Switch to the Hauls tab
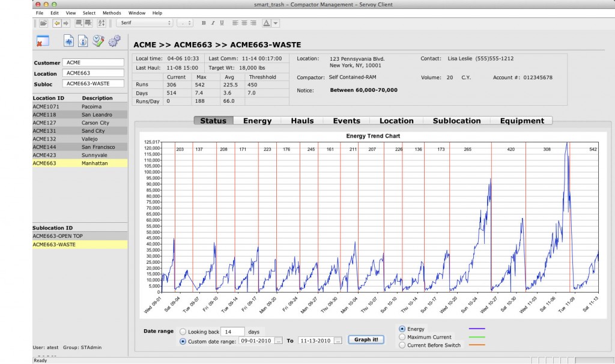 pyautogui.click(x=303, y=121)
